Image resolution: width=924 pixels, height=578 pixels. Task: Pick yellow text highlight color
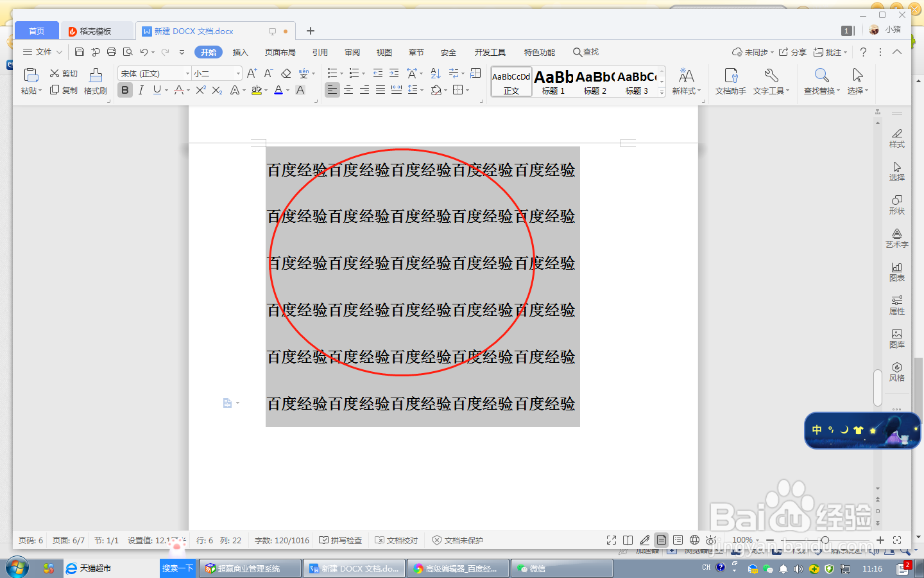257,90
